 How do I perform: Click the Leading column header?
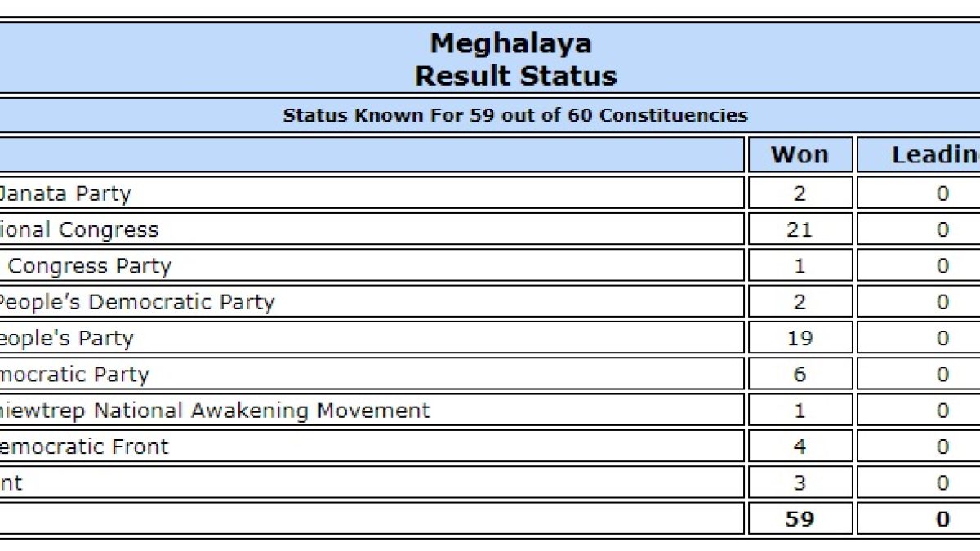(x=919, y=154)
